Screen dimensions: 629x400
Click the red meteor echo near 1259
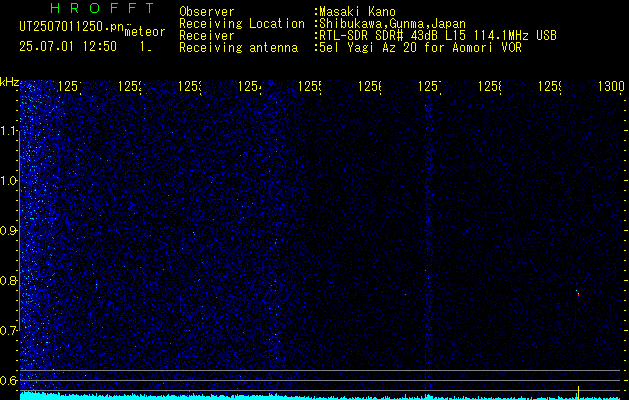tap(578, 294)
